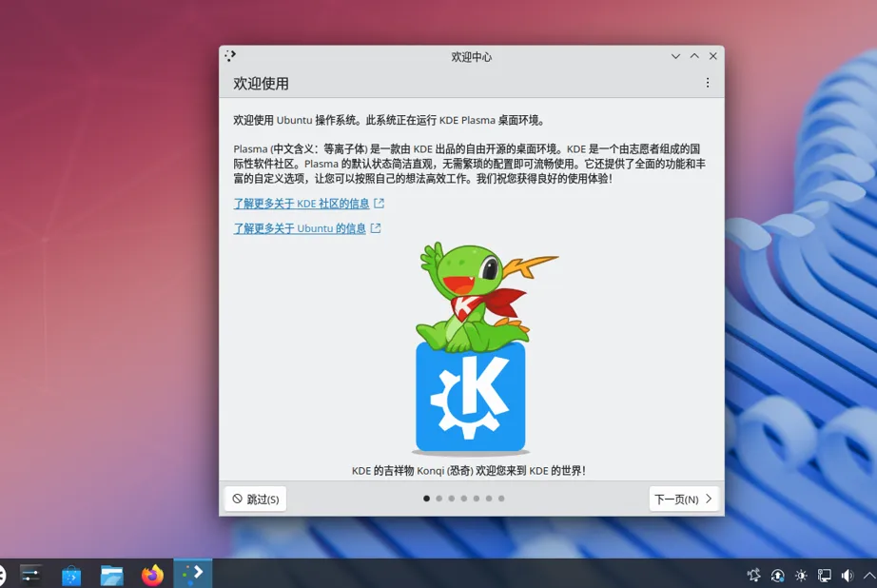Select the first page indicator dot
The height and width of the screenshot is (588, 877).
tap(427, 499)
